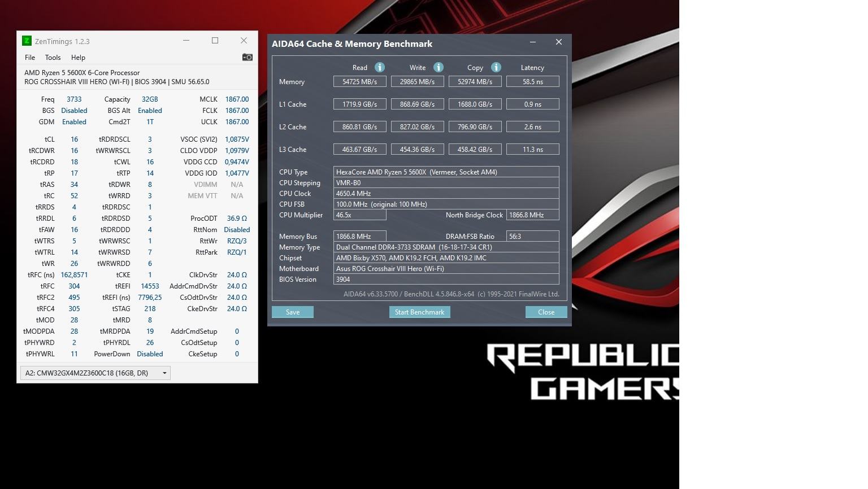Click the PowerDown value Disabled

click(x=150, y=354)
